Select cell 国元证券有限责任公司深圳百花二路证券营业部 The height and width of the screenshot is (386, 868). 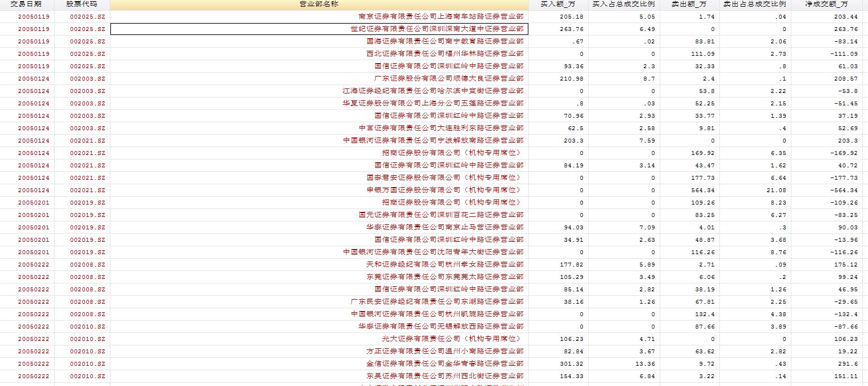(319, 215)
